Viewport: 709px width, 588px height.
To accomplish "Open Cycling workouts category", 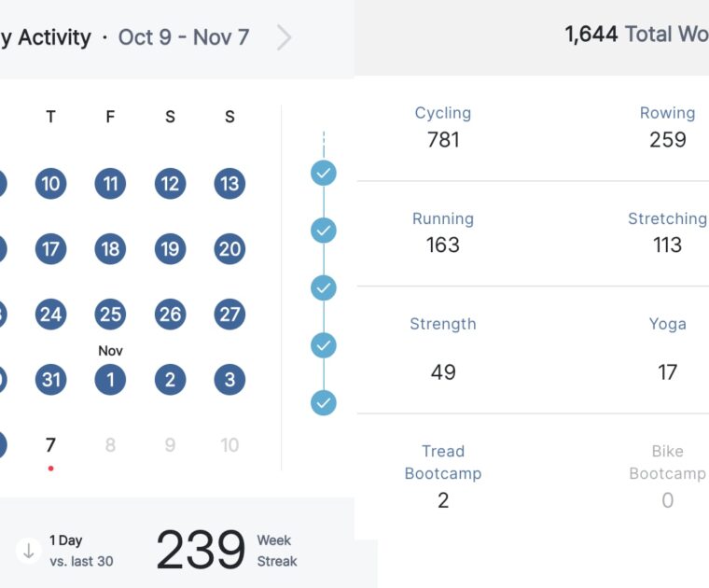I will (x=443, y=127).
